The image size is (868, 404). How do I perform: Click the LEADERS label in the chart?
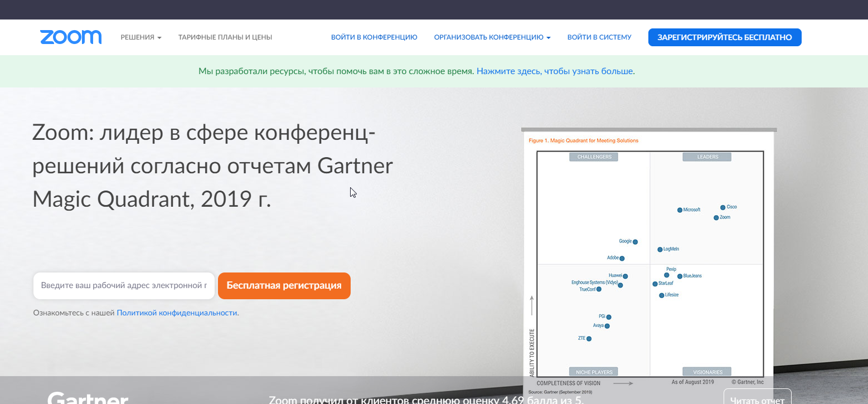pos(707,157)
